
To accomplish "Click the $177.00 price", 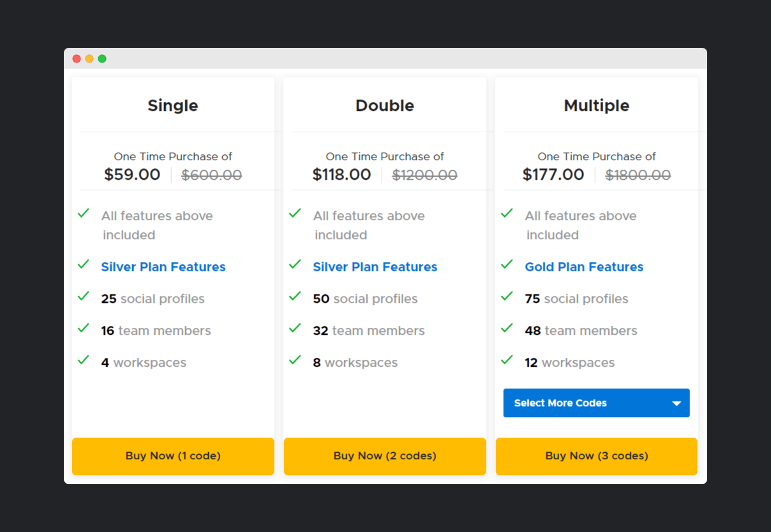I will [x=553, y=175].
